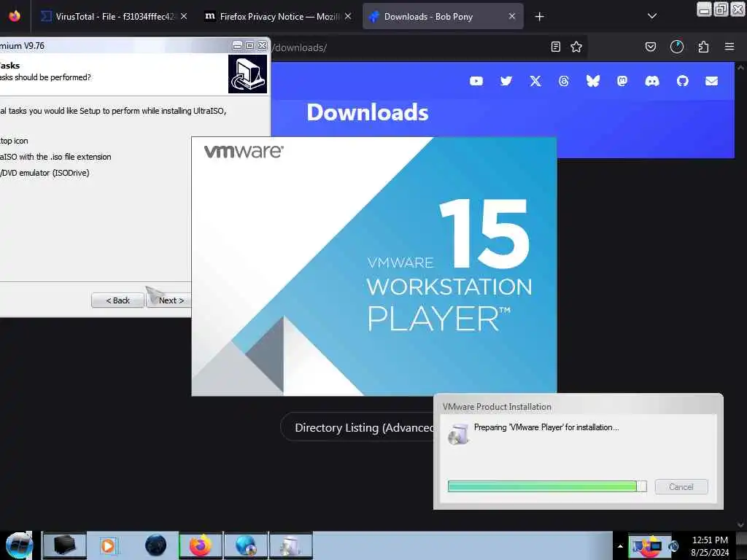Show hidden system tray icons
The height and width of the screenshot is (560, 747).
[x=620, y=546]
